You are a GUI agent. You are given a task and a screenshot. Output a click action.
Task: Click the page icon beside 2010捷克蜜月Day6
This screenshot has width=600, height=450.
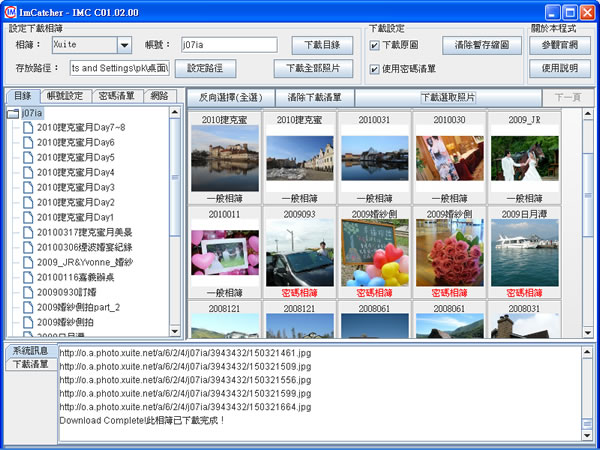28,143
